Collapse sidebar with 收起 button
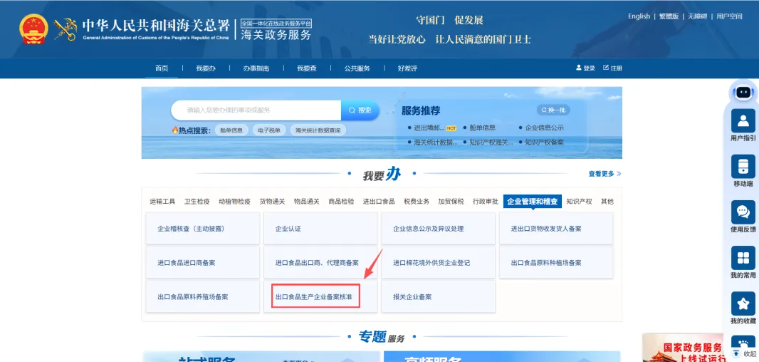This screenshot has height=362, width=759. coord(745,353)
